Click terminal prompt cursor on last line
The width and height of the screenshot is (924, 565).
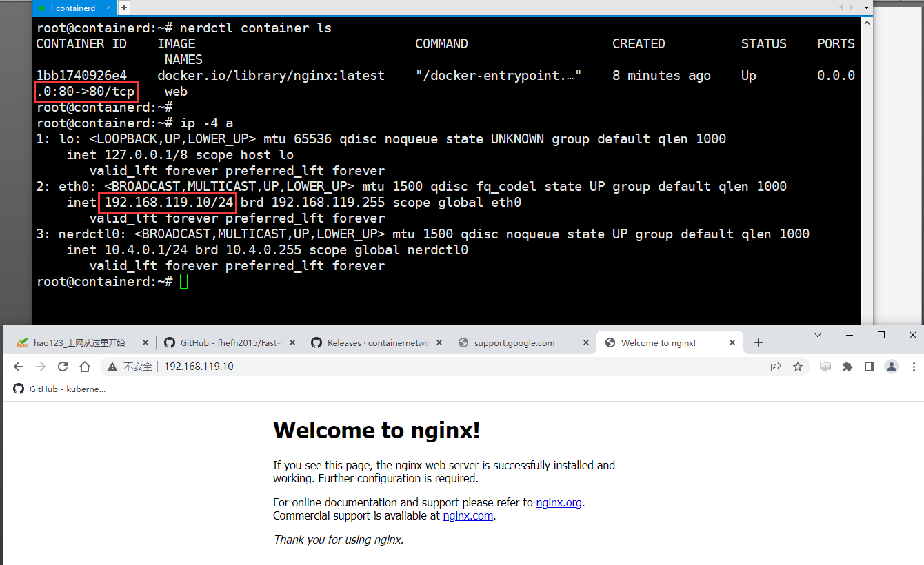[183, 282]
